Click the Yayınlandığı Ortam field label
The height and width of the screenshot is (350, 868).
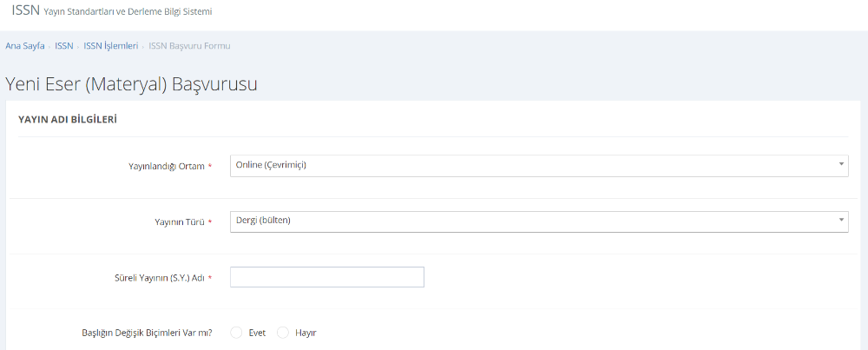click(x=166, y=166)
